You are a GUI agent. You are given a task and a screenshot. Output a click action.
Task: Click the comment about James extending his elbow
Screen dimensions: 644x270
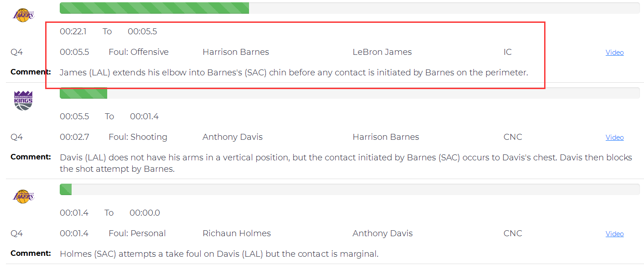294,72
